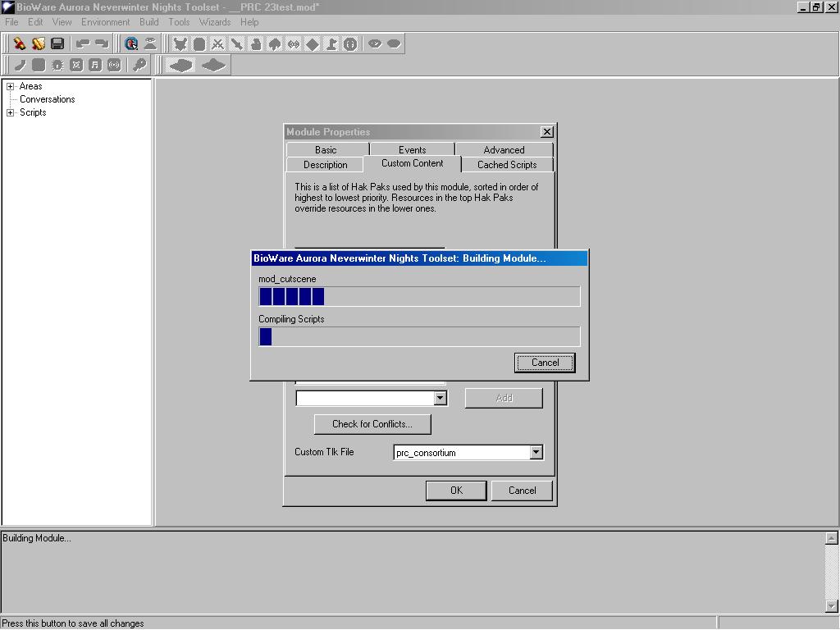
Task: Switch to the Cached Scripts tab
Action: point(507,164)
